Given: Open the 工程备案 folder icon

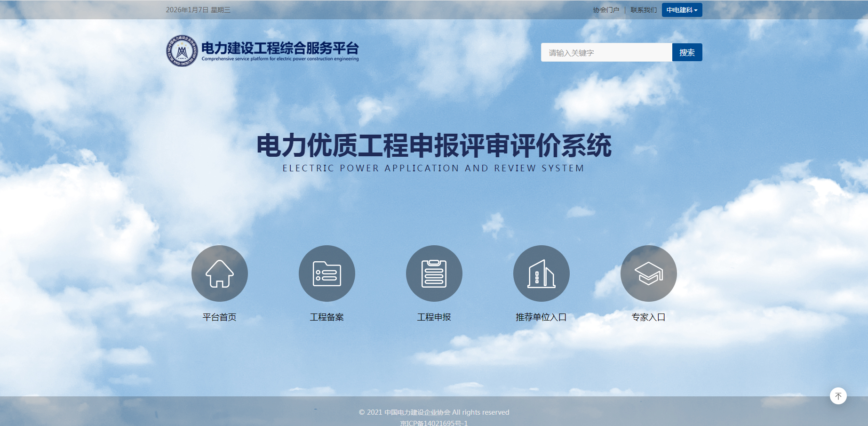Looking at the screenshot, I should point(326,273).
